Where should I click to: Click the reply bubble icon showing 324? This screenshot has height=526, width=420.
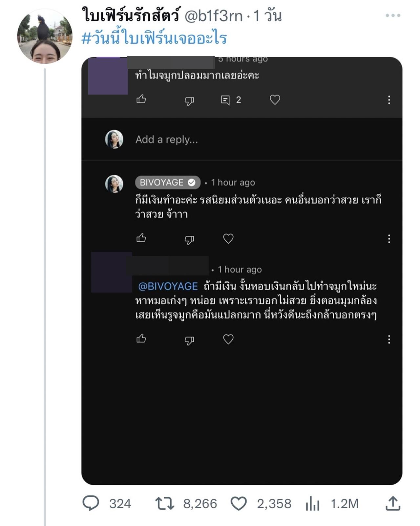91,503
